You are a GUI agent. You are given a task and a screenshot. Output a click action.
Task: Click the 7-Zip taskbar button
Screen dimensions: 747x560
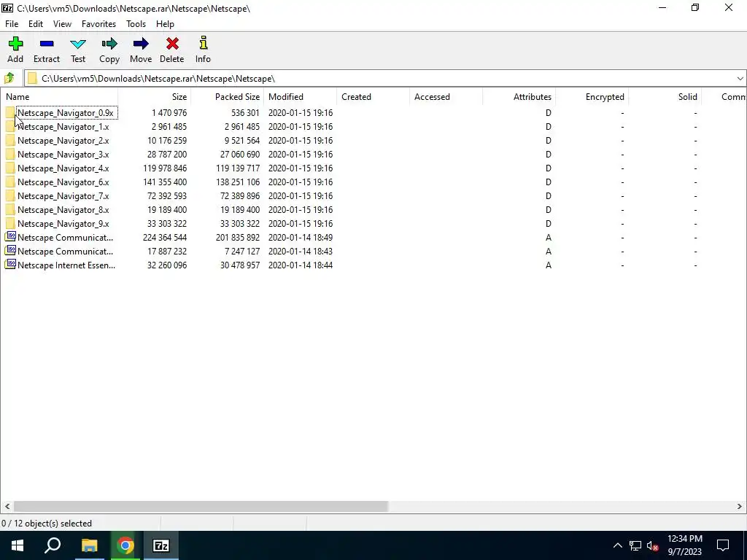pyautogui.click(x=161, y=545)
